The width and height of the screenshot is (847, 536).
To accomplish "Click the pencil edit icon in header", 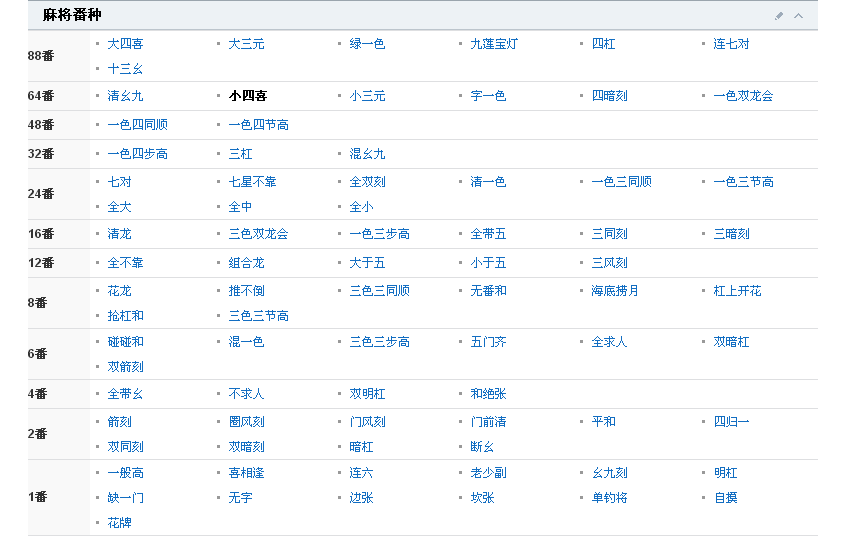I will [x=778, y=16].
